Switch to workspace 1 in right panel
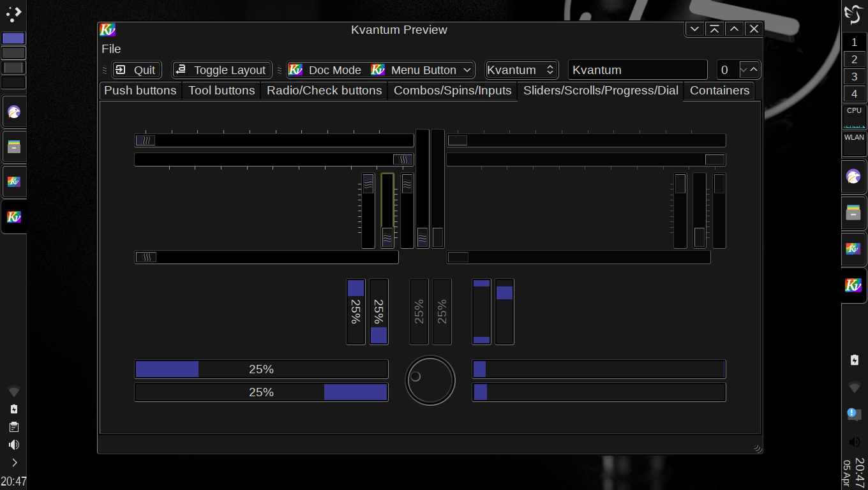The width and height of the screenshot is (868, 490). tap(855, 42)
